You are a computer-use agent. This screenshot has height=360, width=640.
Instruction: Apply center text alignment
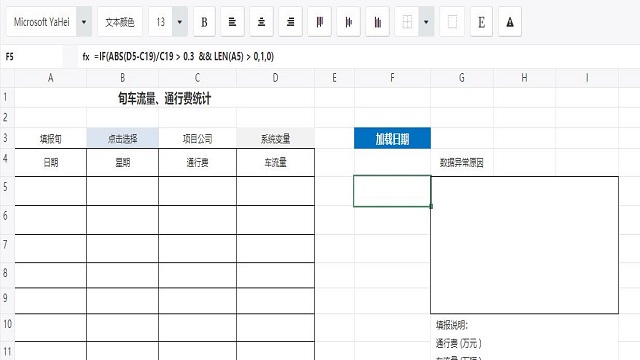point(261,22)
